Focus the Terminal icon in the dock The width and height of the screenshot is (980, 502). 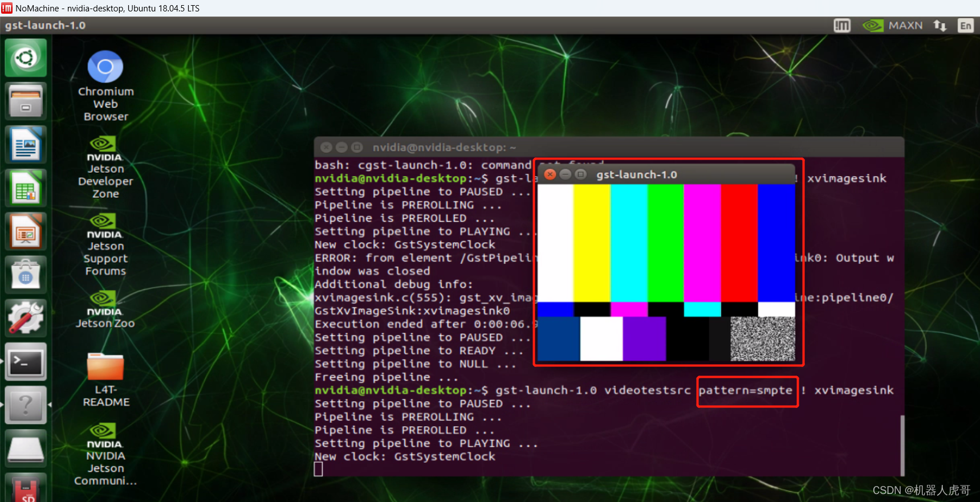[x=26, y=361]
